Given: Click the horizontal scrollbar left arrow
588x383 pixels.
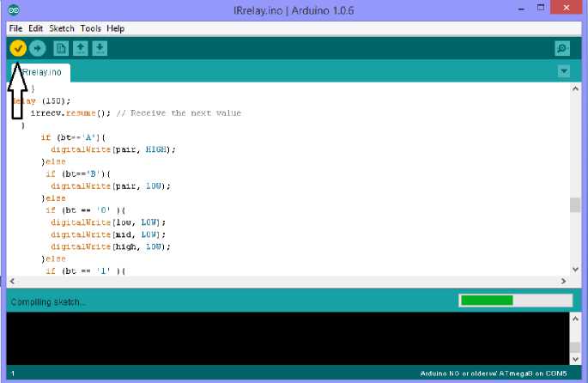Looking at the screenshot, I should pyautogui.click(x=12, y=281).
